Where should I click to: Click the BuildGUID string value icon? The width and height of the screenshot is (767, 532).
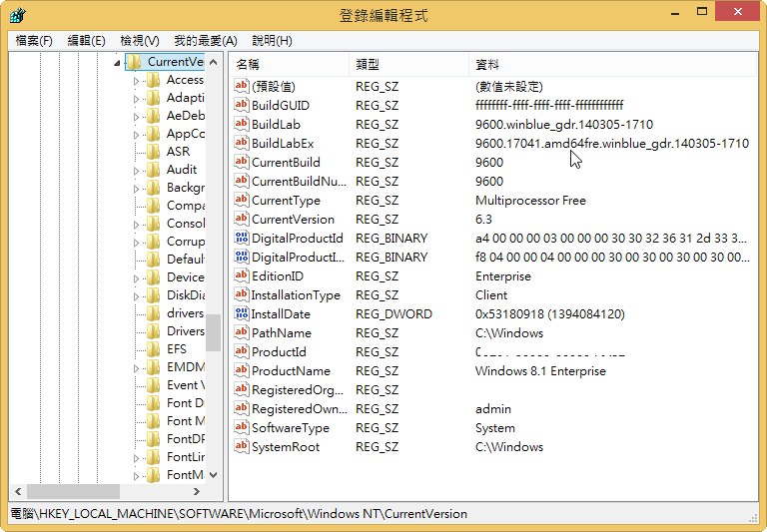[241, 106]
